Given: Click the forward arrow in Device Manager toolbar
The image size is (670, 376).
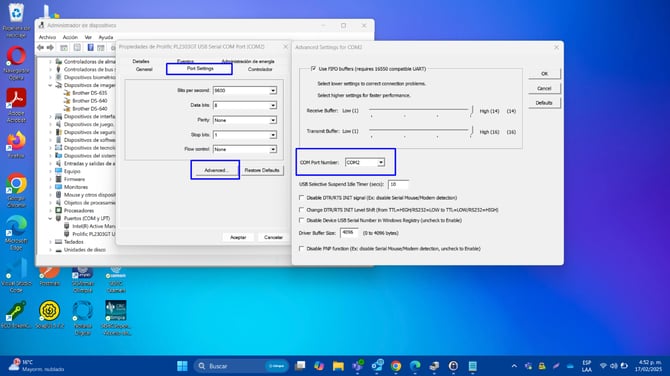Looking at the screenshot, I should pyautogui.click(x=50, y=48).
